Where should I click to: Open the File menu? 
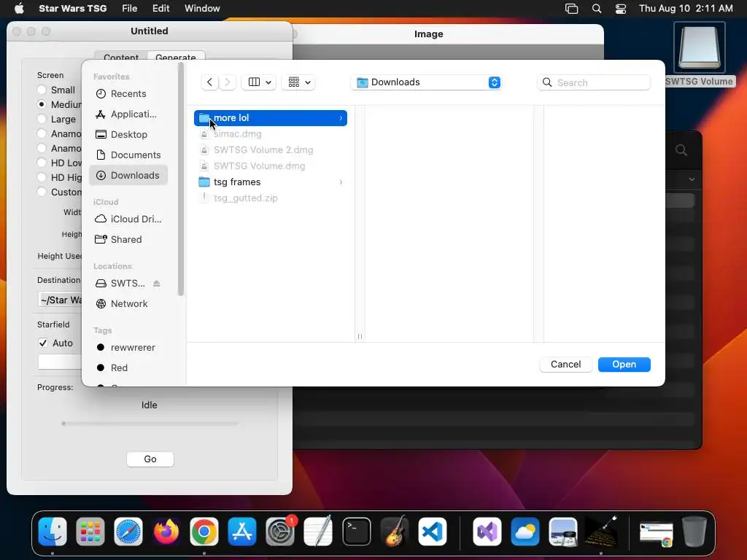pyautogui.click(x=130, y=8)
